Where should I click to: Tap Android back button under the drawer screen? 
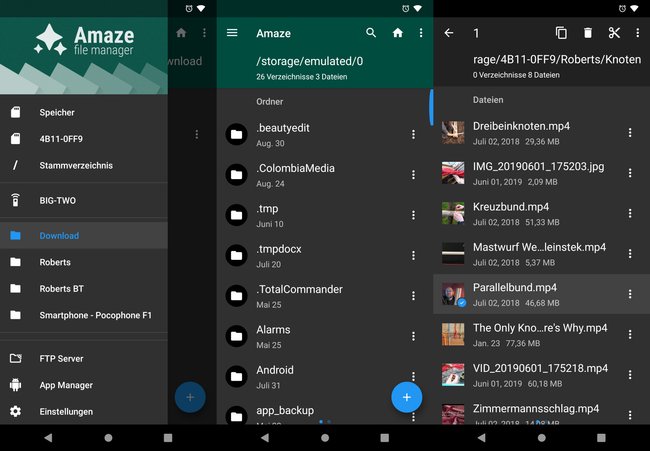pos(48,438)
